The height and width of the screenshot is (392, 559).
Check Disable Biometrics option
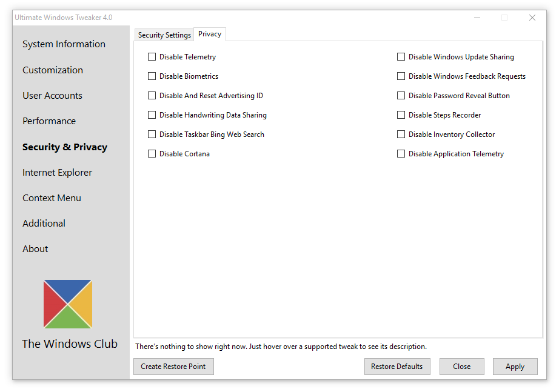(x=152, y=76)
